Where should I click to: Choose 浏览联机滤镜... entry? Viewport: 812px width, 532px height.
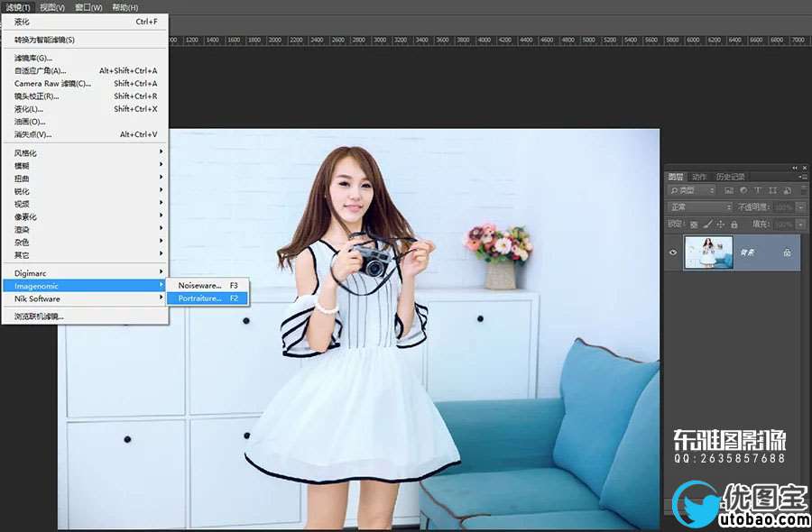tap(86, 316)
